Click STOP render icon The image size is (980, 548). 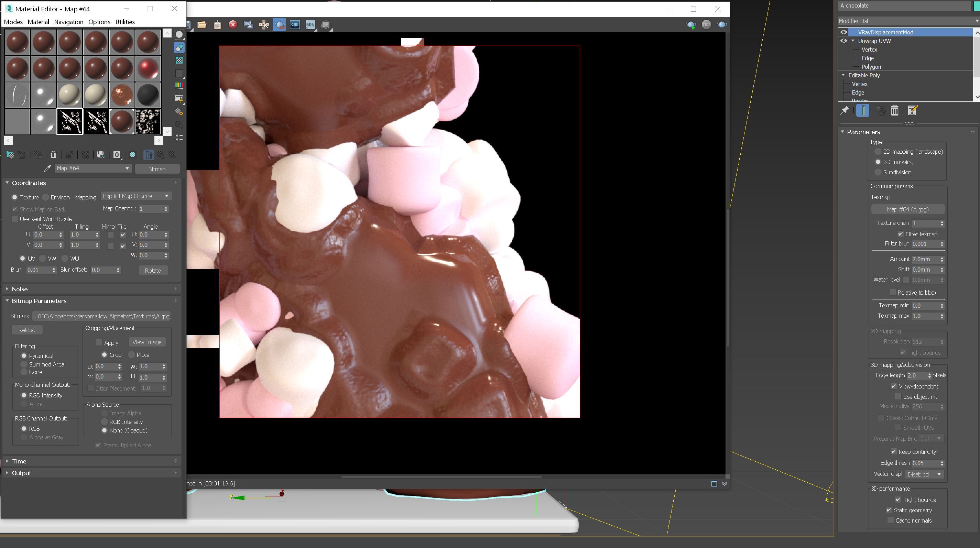(707, 25)
